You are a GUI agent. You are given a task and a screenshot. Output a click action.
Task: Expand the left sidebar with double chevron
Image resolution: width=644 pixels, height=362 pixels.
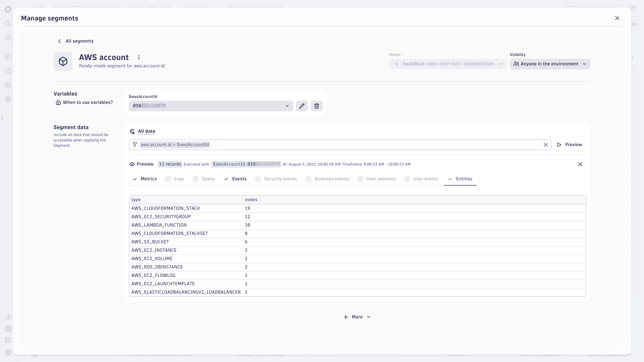(x=8, y=317)
